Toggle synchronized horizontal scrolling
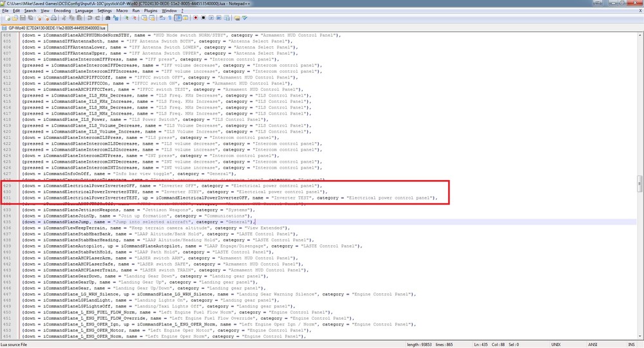 (152, 18)
